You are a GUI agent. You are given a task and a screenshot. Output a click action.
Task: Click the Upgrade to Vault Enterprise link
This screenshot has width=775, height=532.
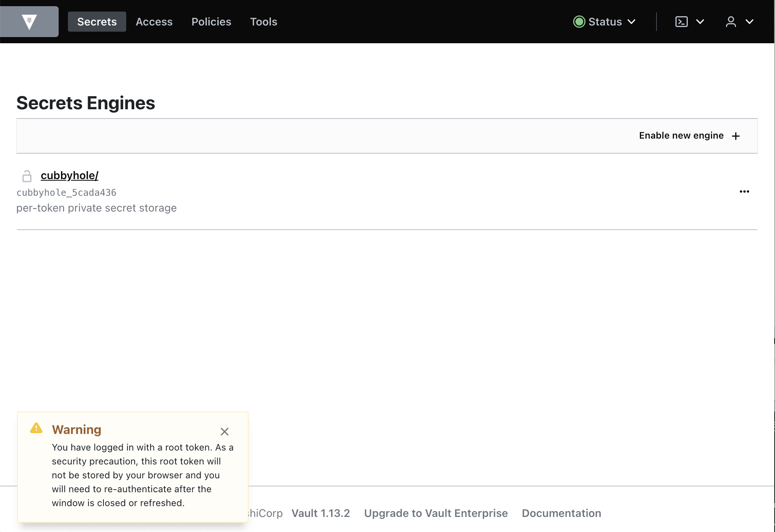(436, 513)
